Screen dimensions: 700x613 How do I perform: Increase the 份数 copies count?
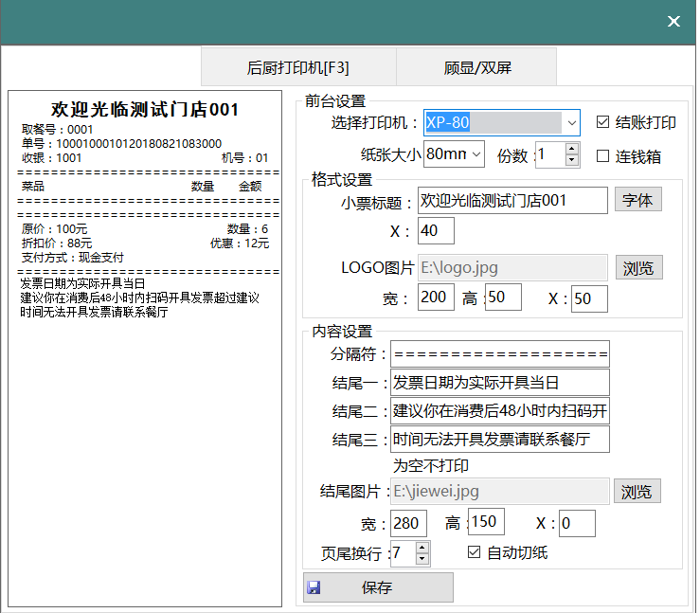571,149
